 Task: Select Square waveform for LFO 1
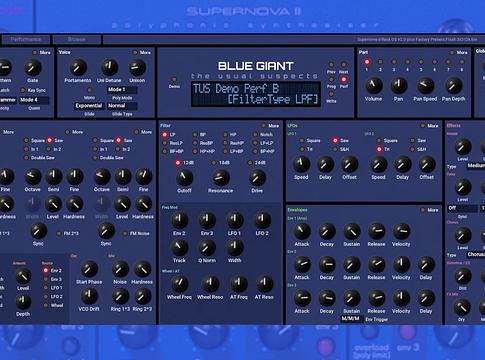coord(301,140)
